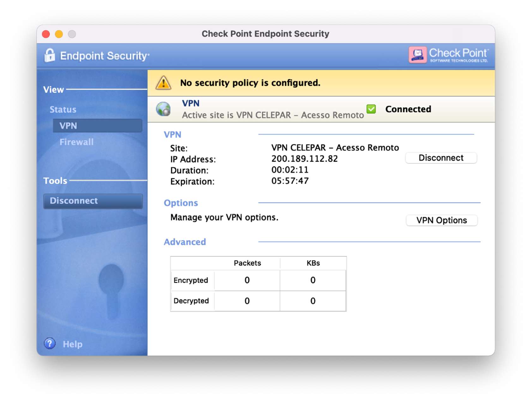Click the Expiration value 05:57:47

pos(290,181)
